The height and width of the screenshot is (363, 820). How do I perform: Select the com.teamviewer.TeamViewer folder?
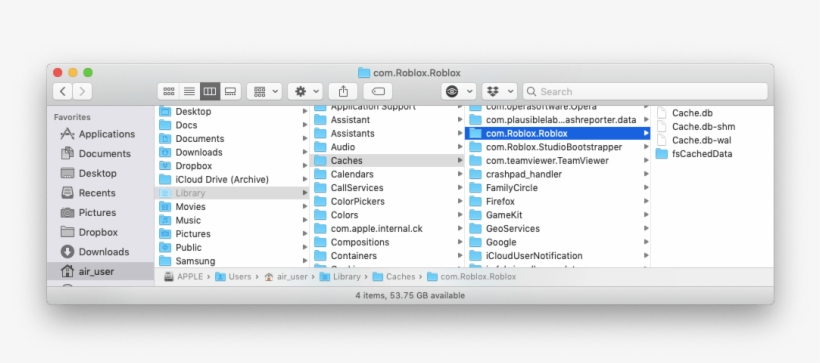(557, 161)
